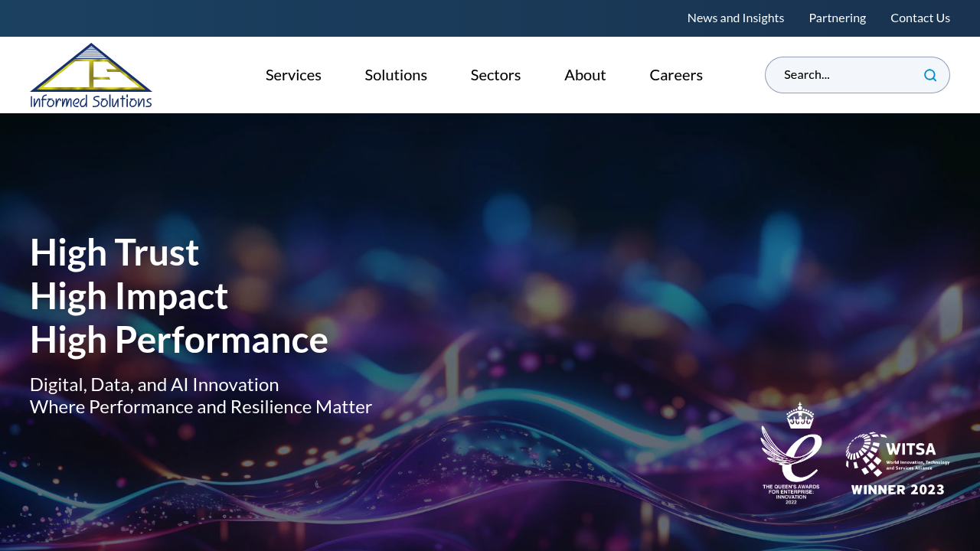Click the search magnifier icon
Screen dimensions: 980x551
pos(930,75)
